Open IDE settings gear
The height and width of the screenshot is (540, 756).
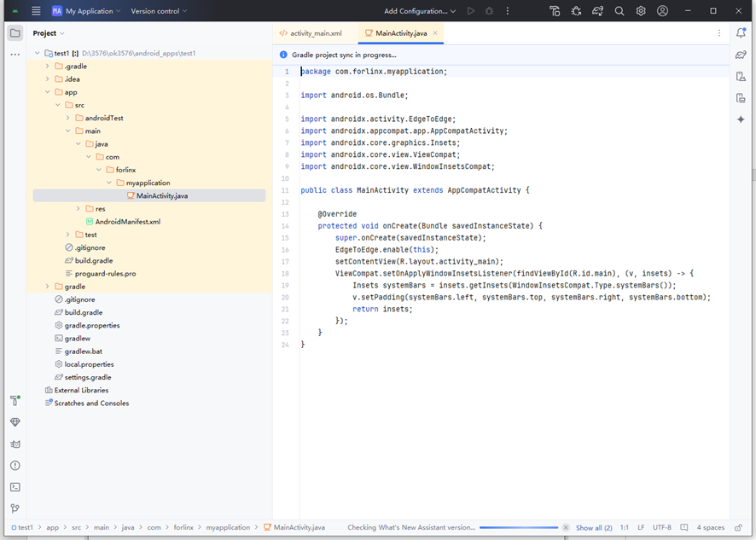641,10
